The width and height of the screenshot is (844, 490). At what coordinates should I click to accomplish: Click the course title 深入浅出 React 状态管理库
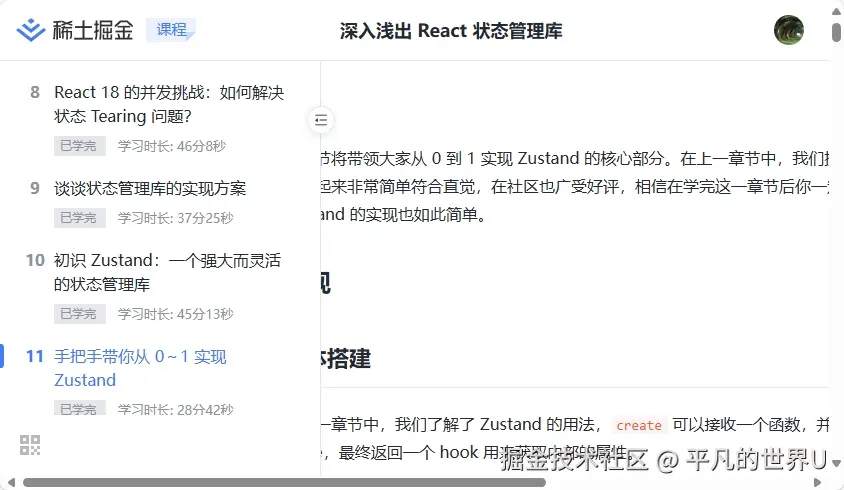[x=451, y=31]
